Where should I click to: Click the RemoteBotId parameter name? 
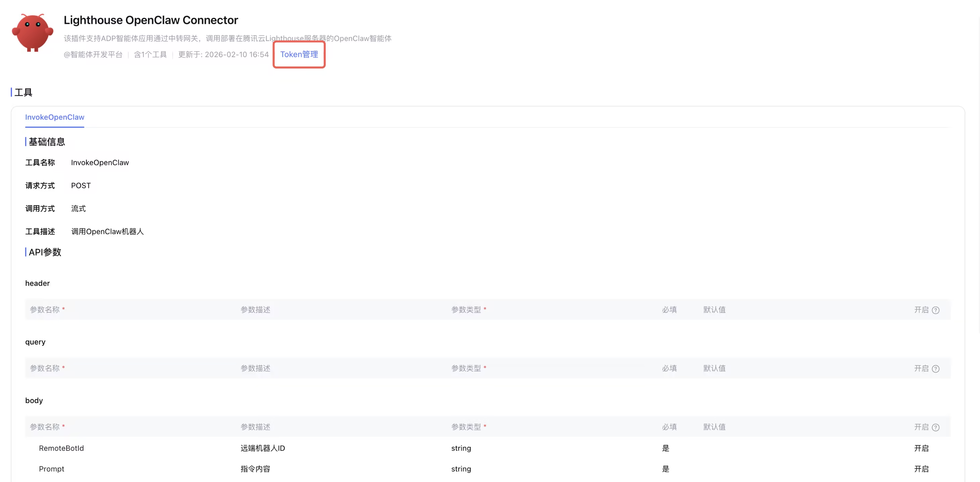[61, 448]
